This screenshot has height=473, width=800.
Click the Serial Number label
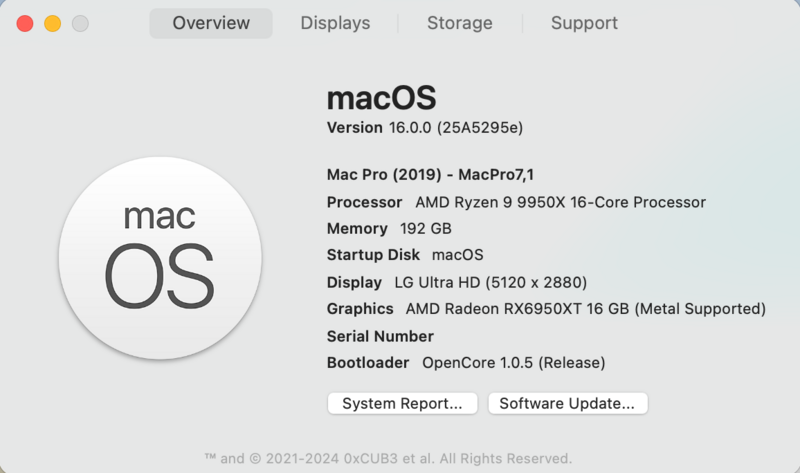380,336
